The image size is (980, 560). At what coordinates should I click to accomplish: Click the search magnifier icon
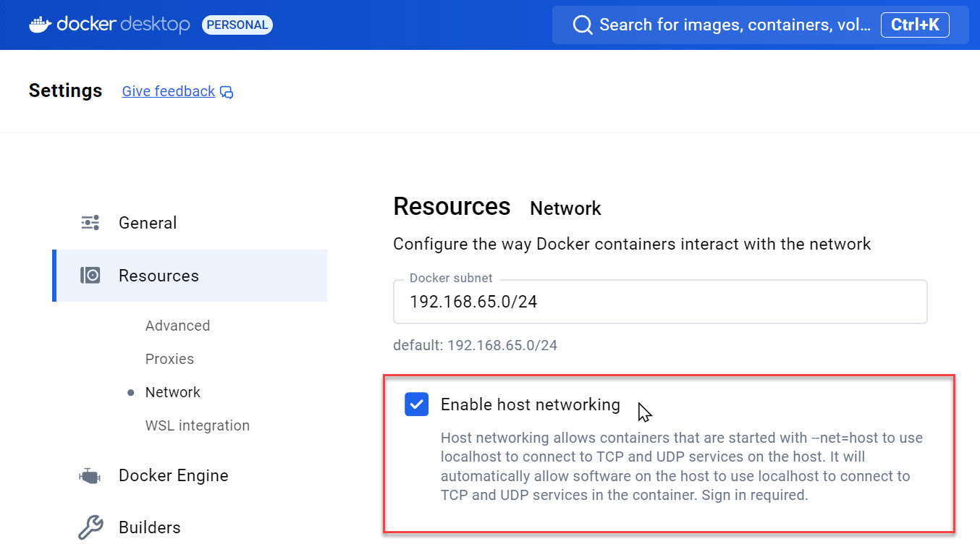pos(583,25)
